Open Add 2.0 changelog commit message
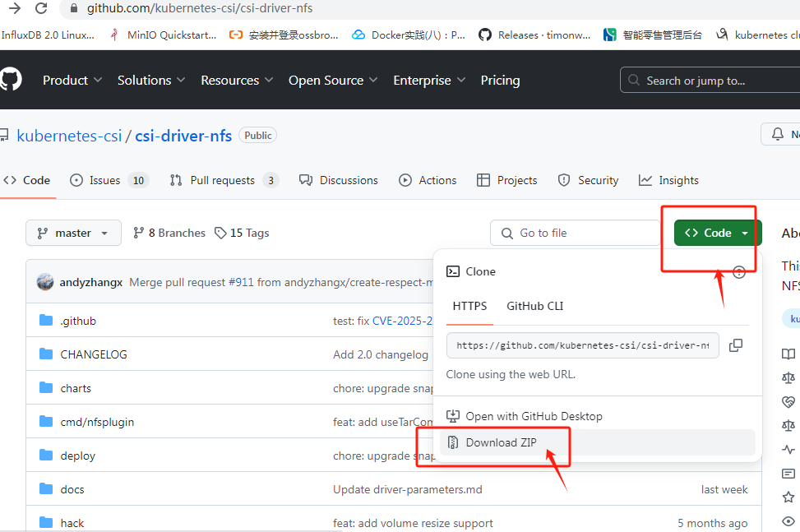This screenshot has width=800, height=532. [381, 354]
